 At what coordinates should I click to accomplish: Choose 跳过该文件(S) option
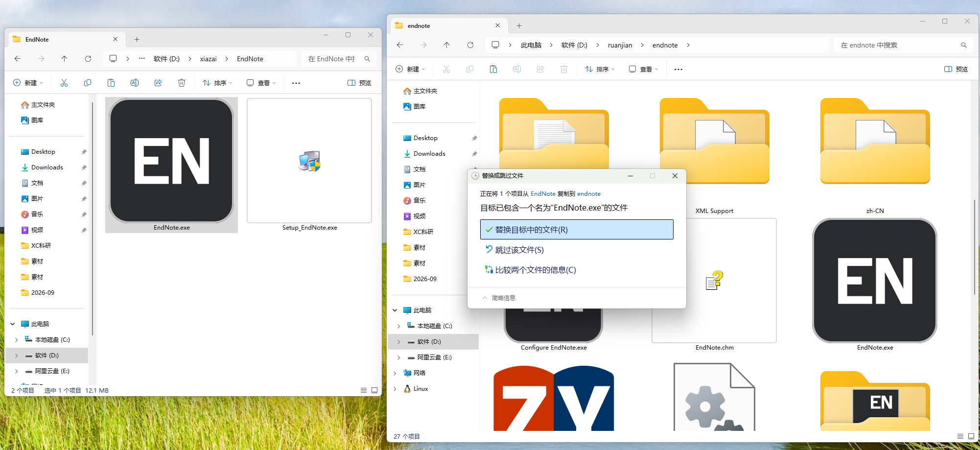point(577,250)
